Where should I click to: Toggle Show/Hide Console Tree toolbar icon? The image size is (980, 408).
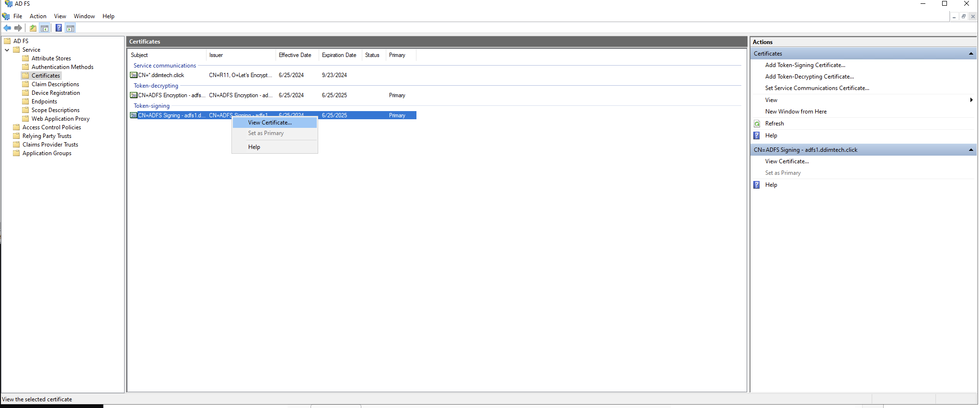(45, 28)
